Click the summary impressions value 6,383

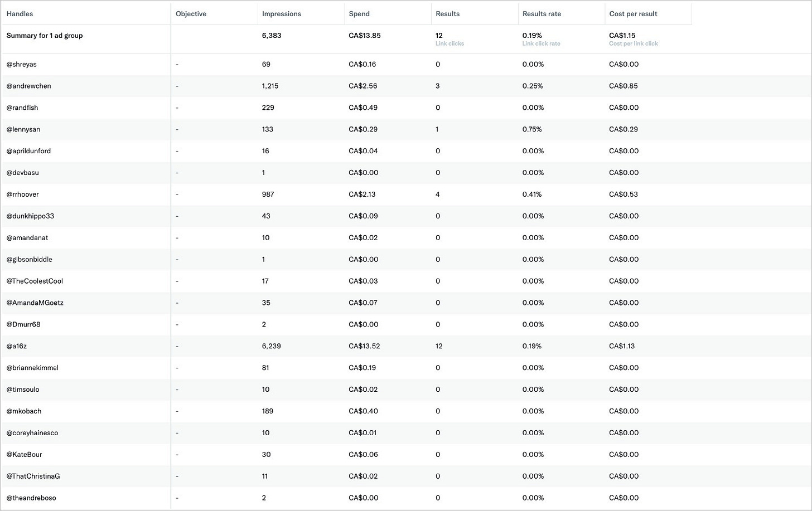(x=272, y=36)
